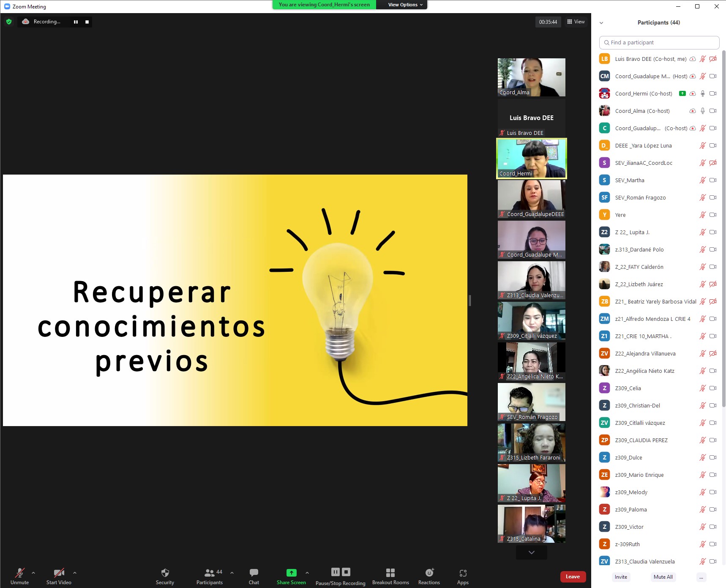Select participant z.313_Dardané Polo row
This screenshot has height=588, width=726.
(x=658, y=249)
